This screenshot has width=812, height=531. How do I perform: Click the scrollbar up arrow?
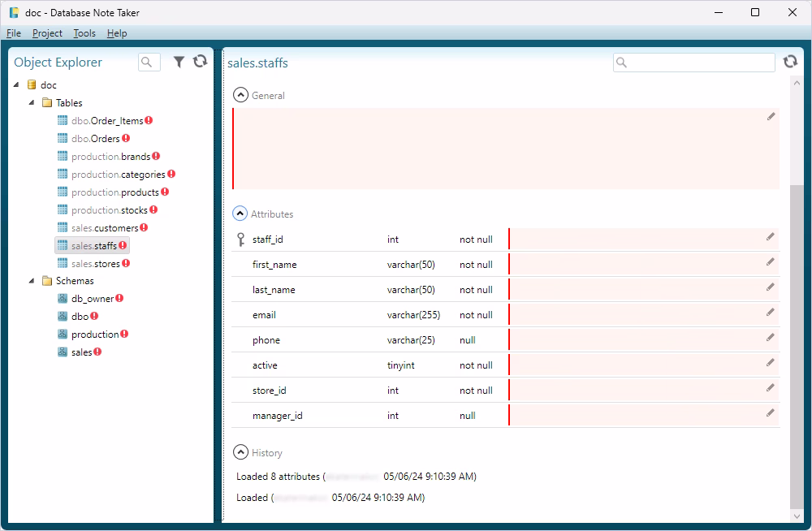tap(797, 83)
